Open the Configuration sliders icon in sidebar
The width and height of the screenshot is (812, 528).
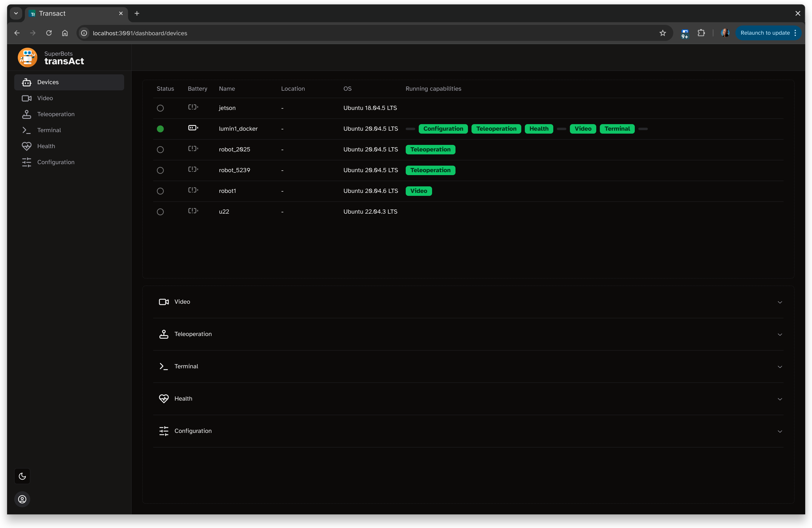click(27, 162)
